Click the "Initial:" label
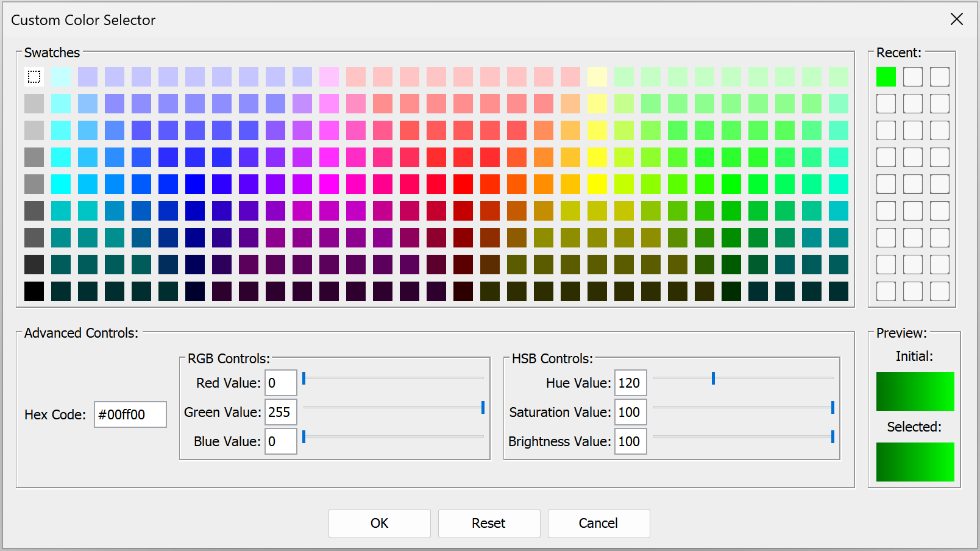 point(914,356)
